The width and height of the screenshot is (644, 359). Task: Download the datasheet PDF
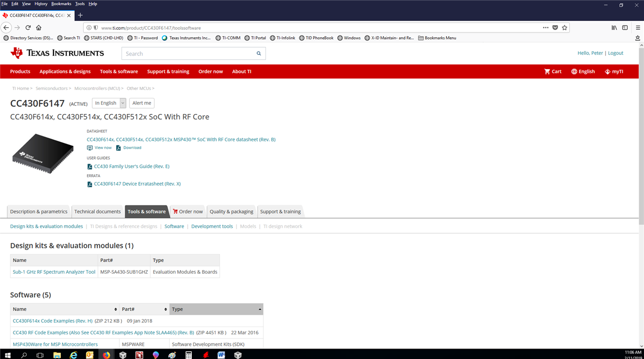(x=128, y=148)
